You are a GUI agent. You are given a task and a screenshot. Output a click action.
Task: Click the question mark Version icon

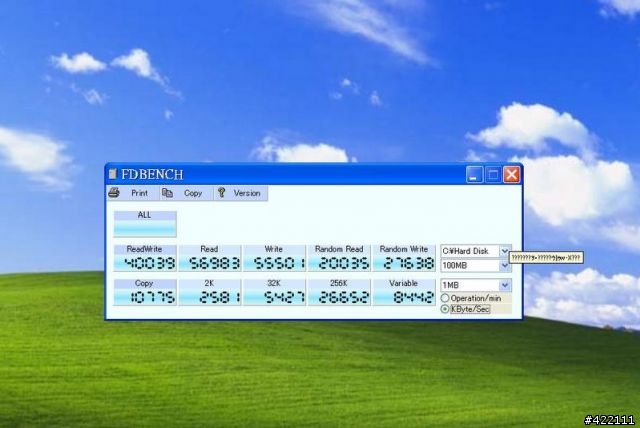click(x=222, y=193)
